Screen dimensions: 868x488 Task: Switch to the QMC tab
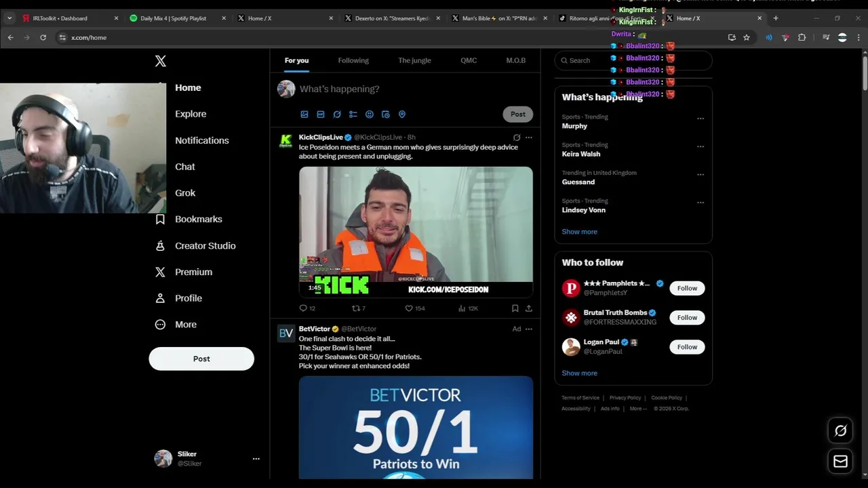(469, 60)
